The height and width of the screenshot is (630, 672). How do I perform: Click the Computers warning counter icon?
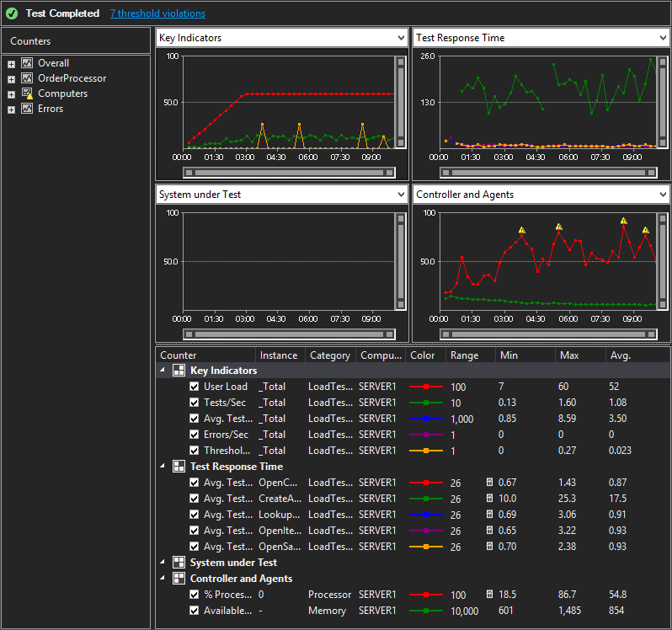(27, 93)
